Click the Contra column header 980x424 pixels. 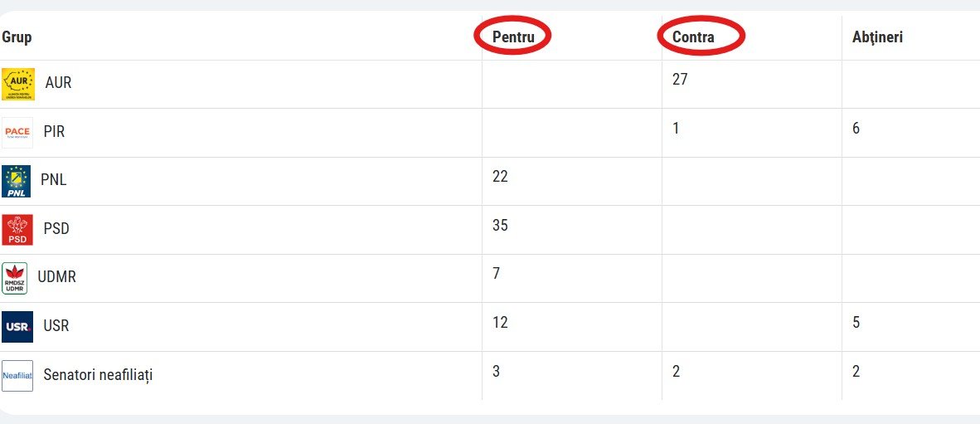tap(693, 37)
